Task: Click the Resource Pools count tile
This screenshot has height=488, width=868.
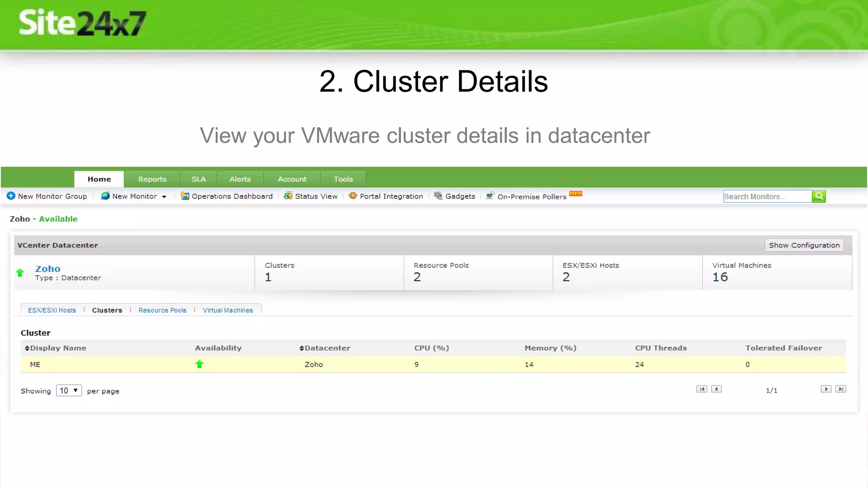Action: [478, 272]
